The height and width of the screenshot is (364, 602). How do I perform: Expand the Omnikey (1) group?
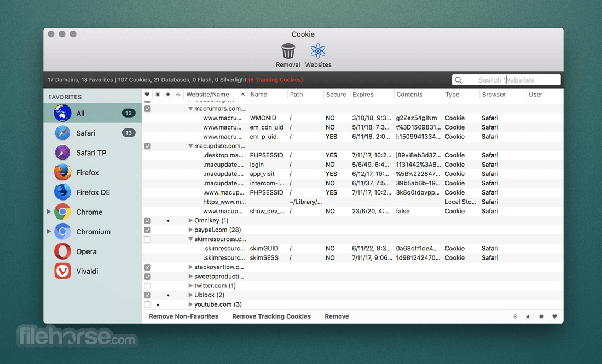pyautogui.click(x=190, y=220)
